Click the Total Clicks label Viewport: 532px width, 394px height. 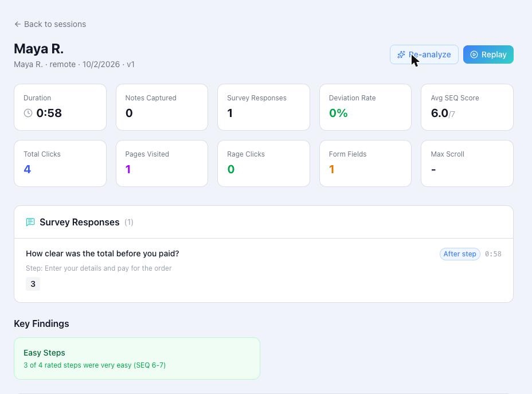point(42,154)
